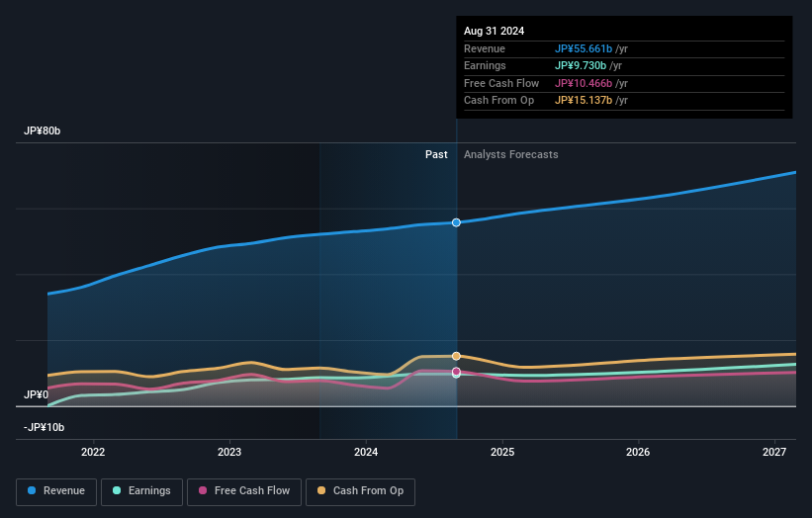Click the JP¥55.661b revenue value
Viewport: 812px width, 518px height.
[584, 48]
